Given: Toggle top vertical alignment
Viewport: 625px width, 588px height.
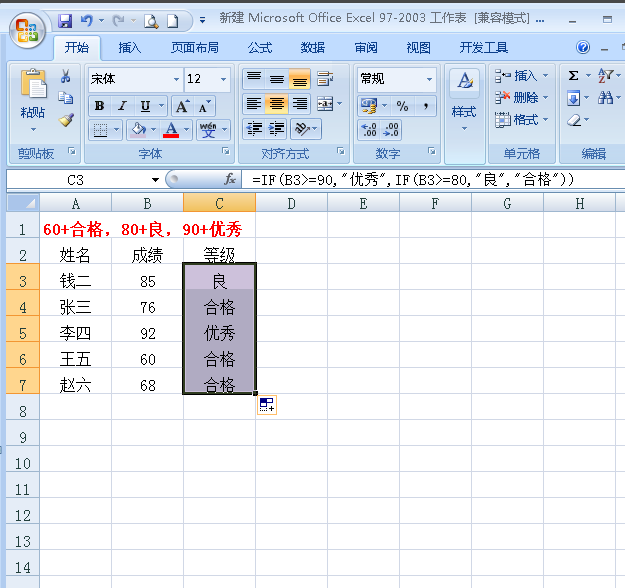Looking at the screenshot, I should click(254, 78).
